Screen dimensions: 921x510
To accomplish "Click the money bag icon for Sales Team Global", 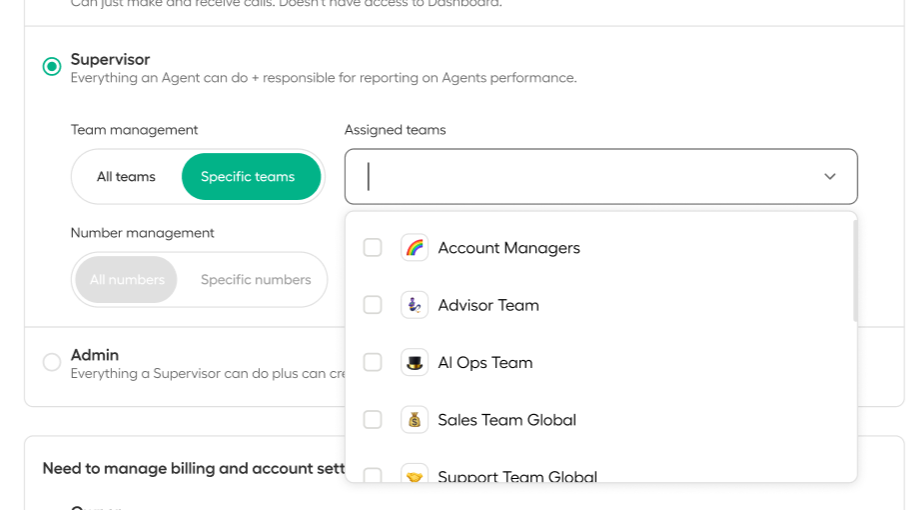I will tap(414, 420).
